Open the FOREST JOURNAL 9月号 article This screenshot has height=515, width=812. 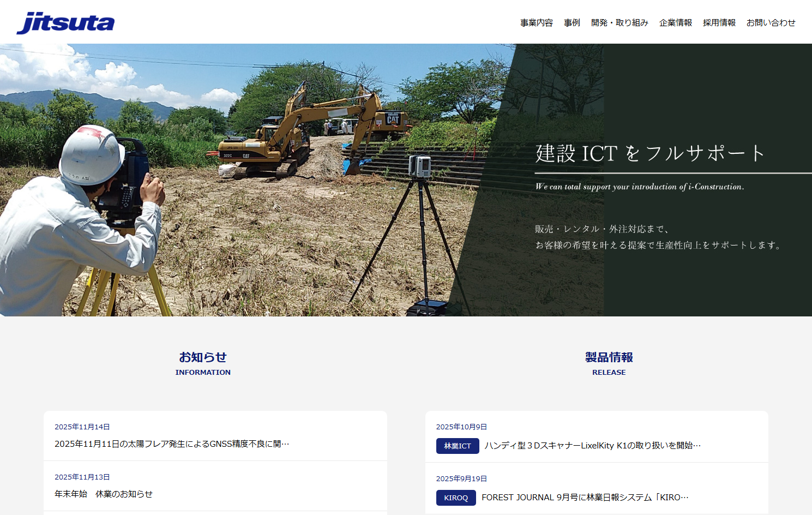[584, 498]
